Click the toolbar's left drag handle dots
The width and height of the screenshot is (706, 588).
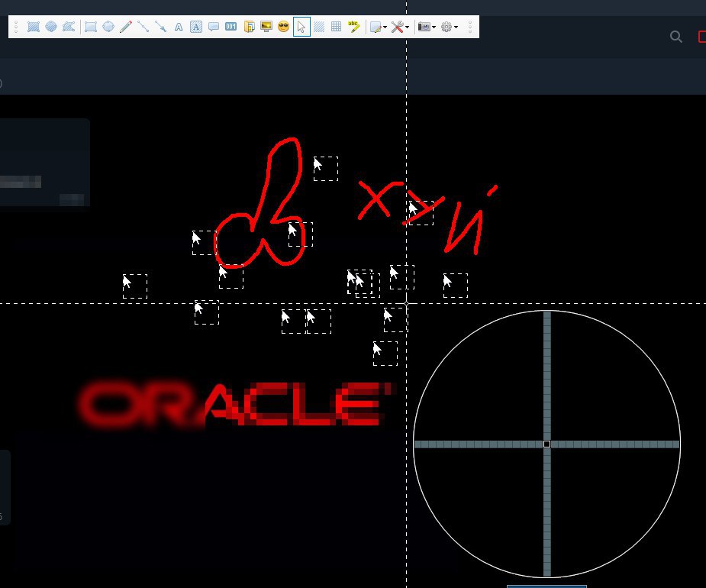tap(16, 27)
